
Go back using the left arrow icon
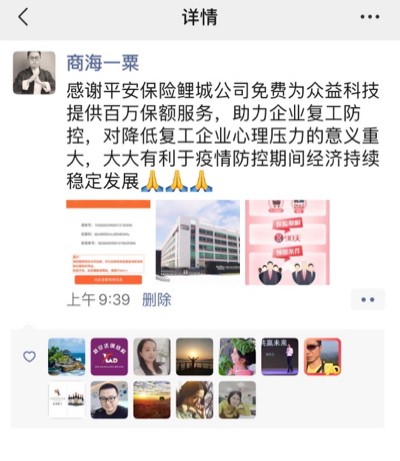click(x=23, y=17)
